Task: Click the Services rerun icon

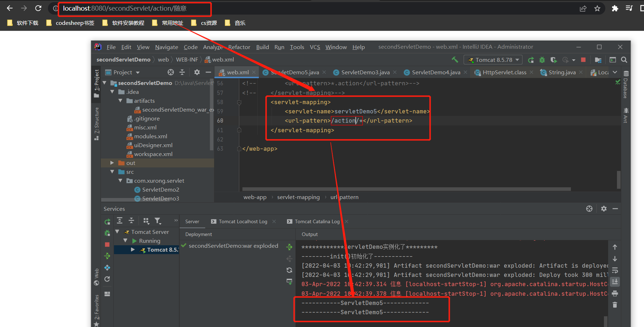Action: tap(107, 221)
